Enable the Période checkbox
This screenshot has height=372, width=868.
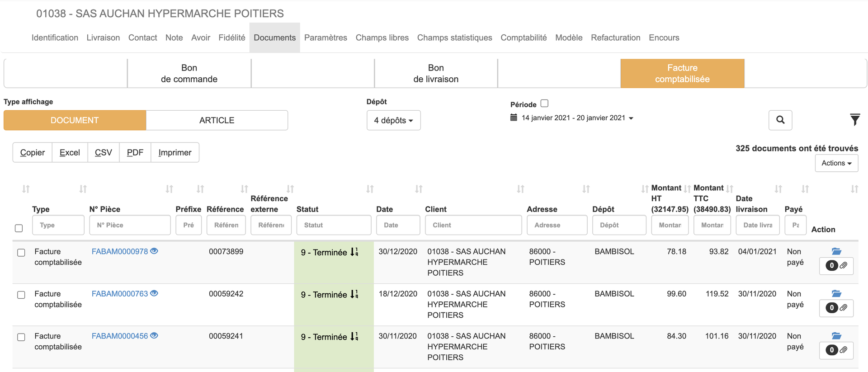coord(545,104)
